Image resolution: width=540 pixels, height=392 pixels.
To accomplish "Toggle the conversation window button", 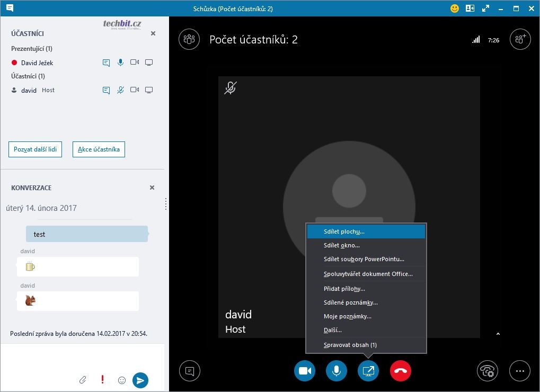I will 189,371.
